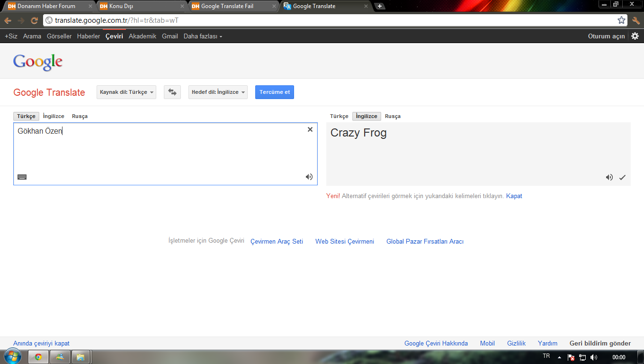This screenshot has width=644, height=364.
Task: Open Çeviri in Google bar
Action: tap(114, 36)
